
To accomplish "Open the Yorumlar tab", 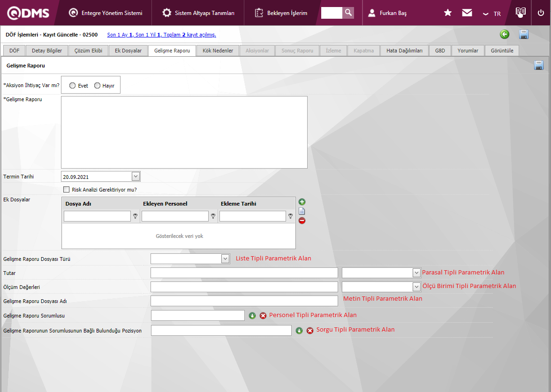I will click(468, 51).
